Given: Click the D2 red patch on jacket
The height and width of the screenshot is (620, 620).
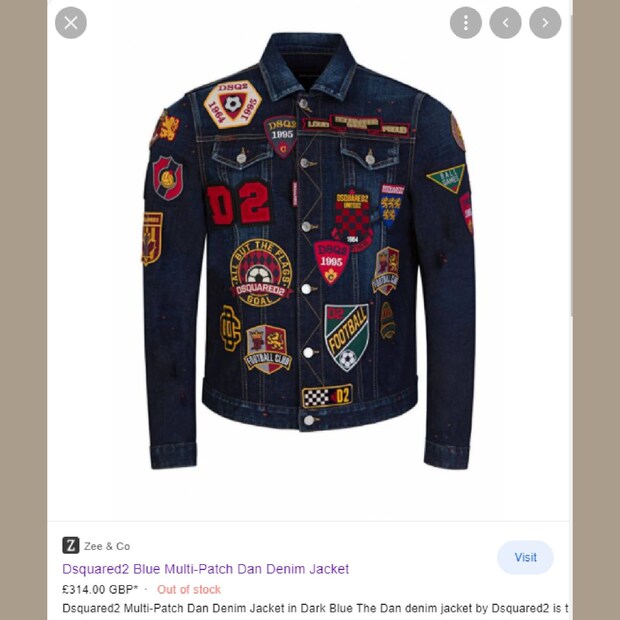Looking at the screenshot, I should (x=239, y=203).
